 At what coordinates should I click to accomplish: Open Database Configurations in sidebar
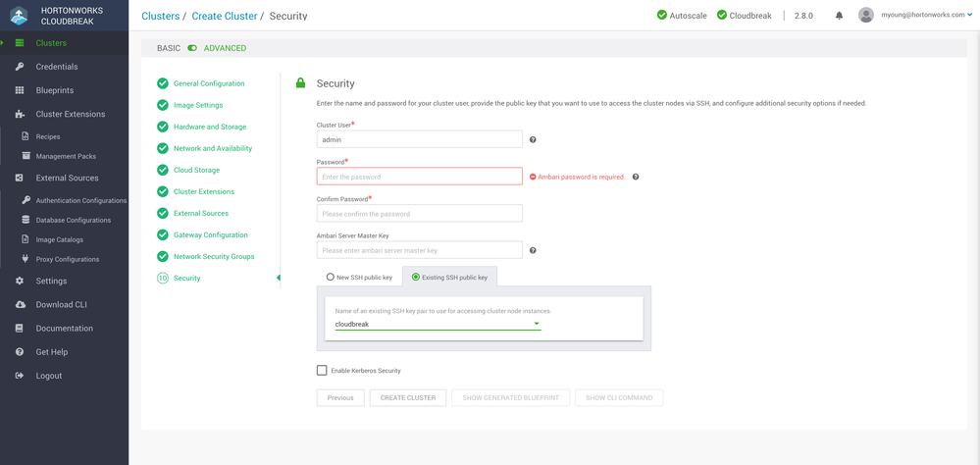(x=74, y=220)
